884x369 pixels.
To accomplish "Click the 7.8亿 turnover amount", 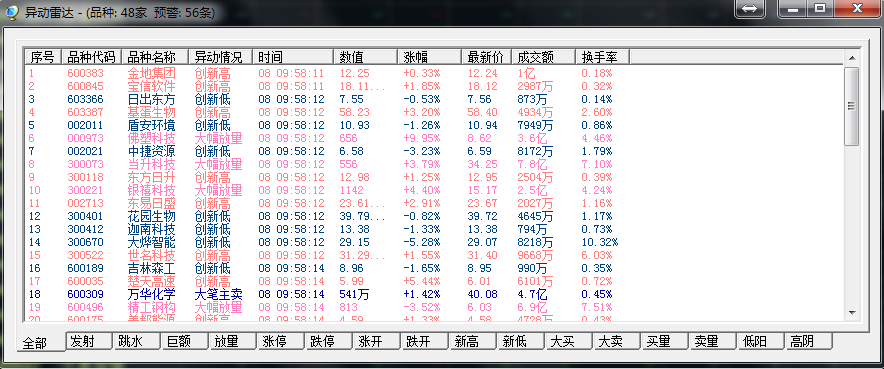I will click(x=532, y=164).
